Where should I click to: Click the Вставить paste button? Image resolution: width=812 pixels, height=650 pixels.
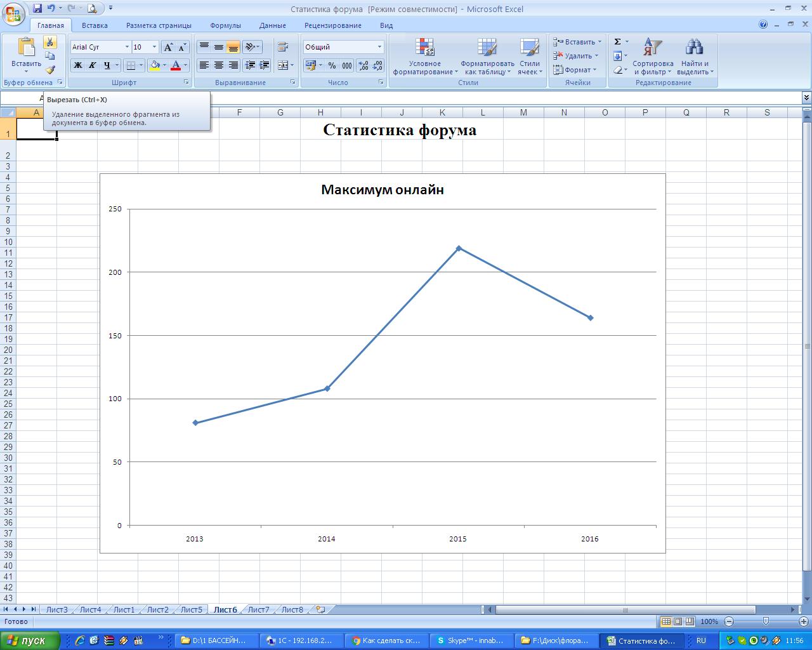pyautogui.click(x=26, y=54)
